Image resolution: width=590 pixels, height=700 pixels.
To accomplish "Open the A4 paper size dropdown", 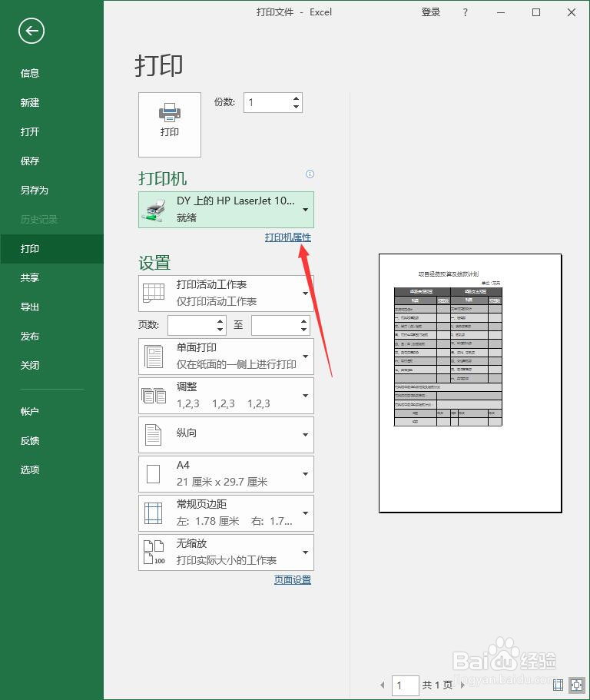I will coord(227,474).
